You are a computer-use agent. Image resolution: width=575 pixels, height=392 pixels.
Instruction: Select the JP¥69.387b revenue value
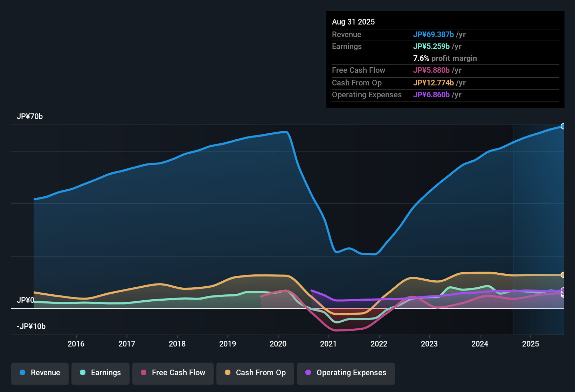click(434, 35)
